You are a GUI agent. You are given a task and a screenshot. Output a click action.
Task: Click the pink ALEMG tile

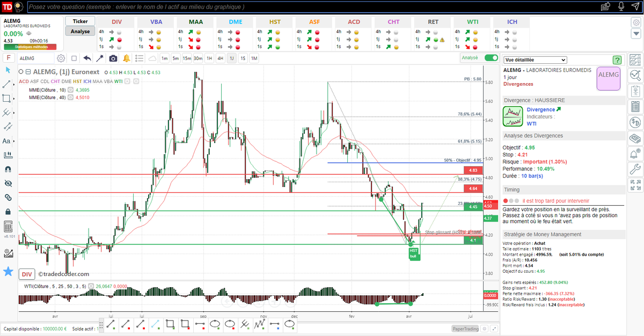point(609,79)
